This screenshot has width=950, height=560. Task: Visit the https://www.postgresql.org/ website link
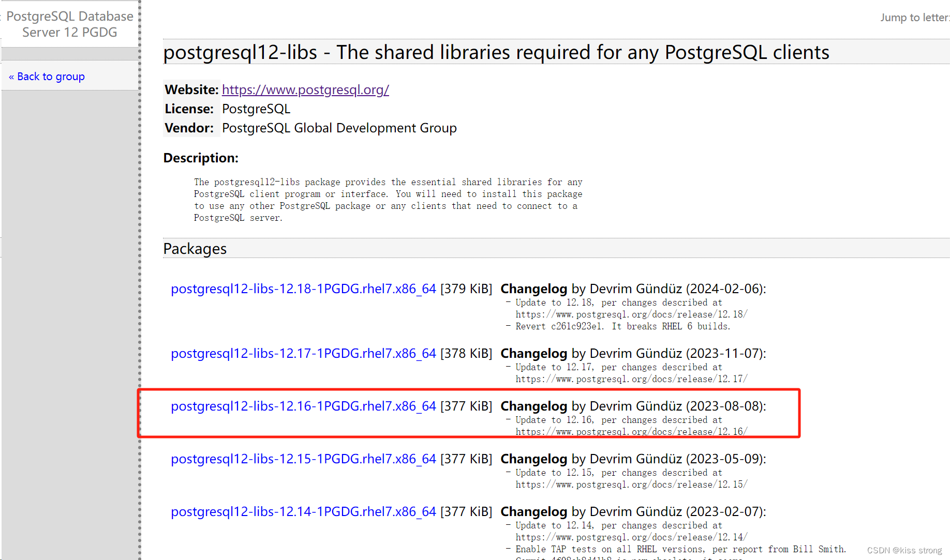point(305,89)
